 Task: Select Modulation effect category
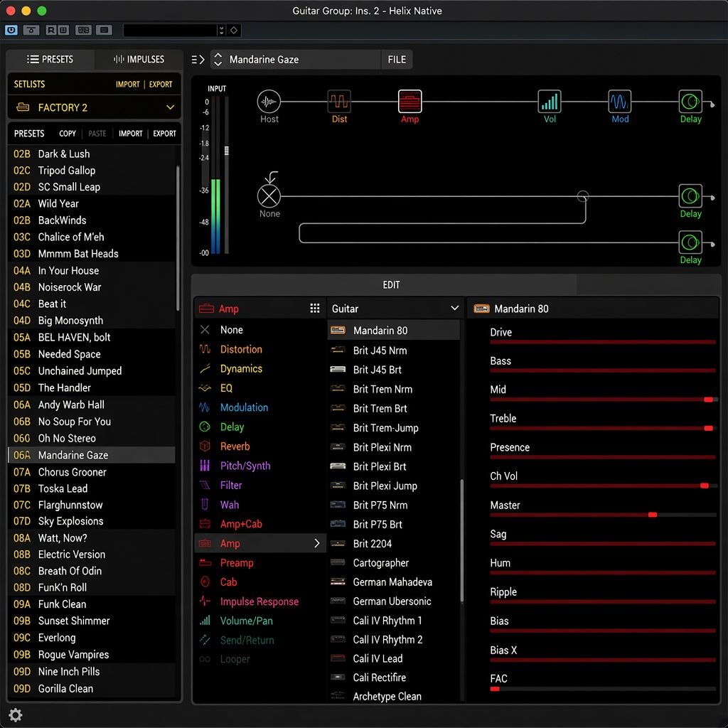[260, 407]
